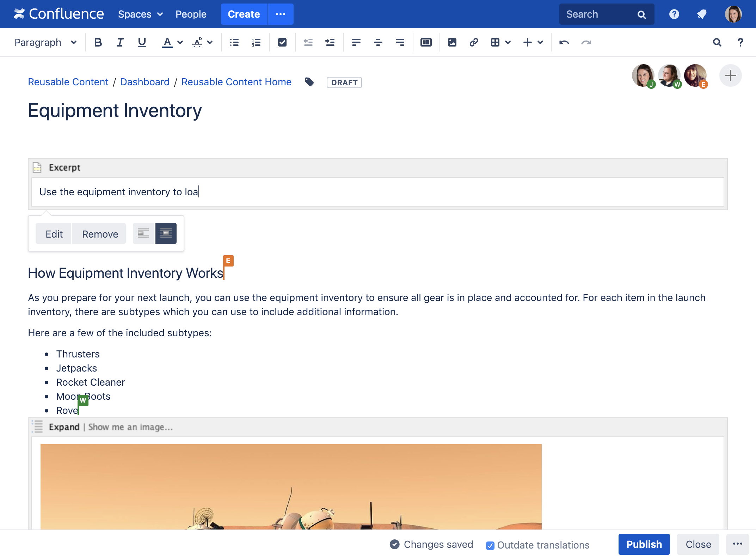Insert an image via toolbar icon
The width and height of the screenshot is (756, 557).
tap(452, 43)
